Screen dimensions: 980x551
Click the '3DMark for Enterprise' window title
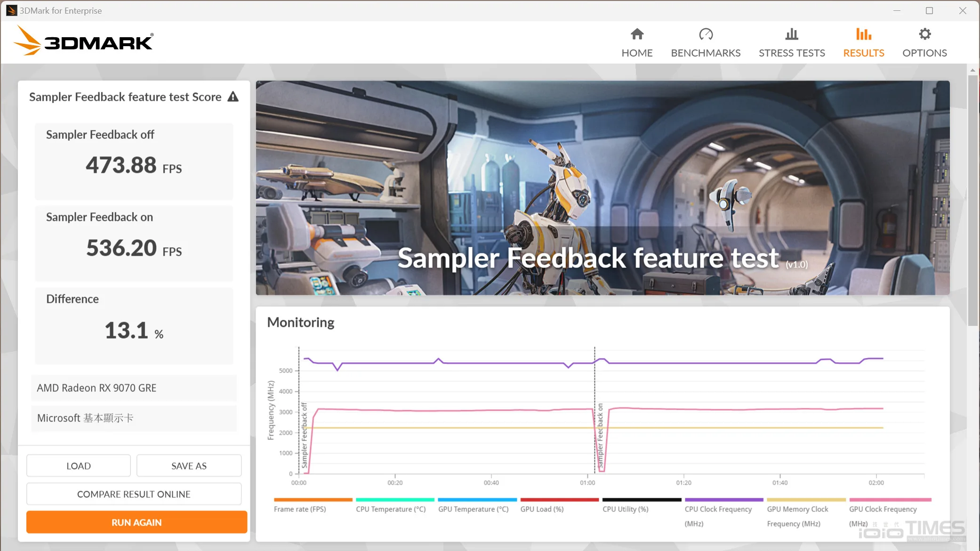point(60,10)
